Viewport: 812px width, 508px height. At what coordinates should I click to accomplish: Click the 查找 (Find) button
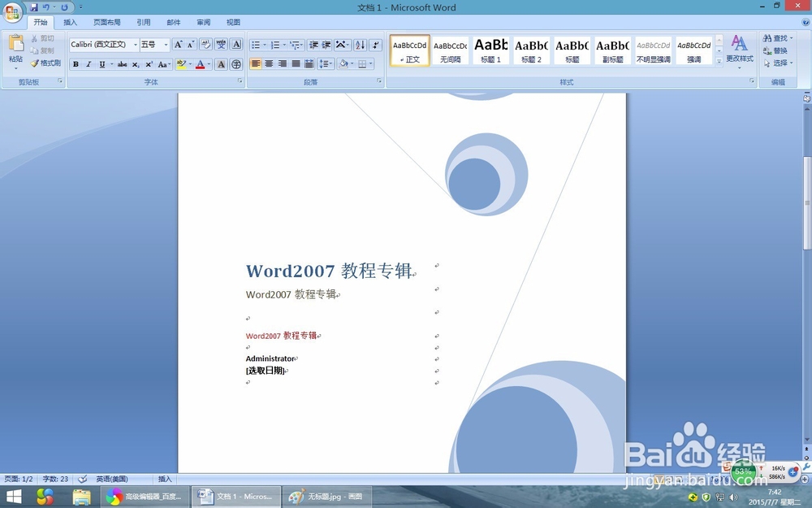778,38
